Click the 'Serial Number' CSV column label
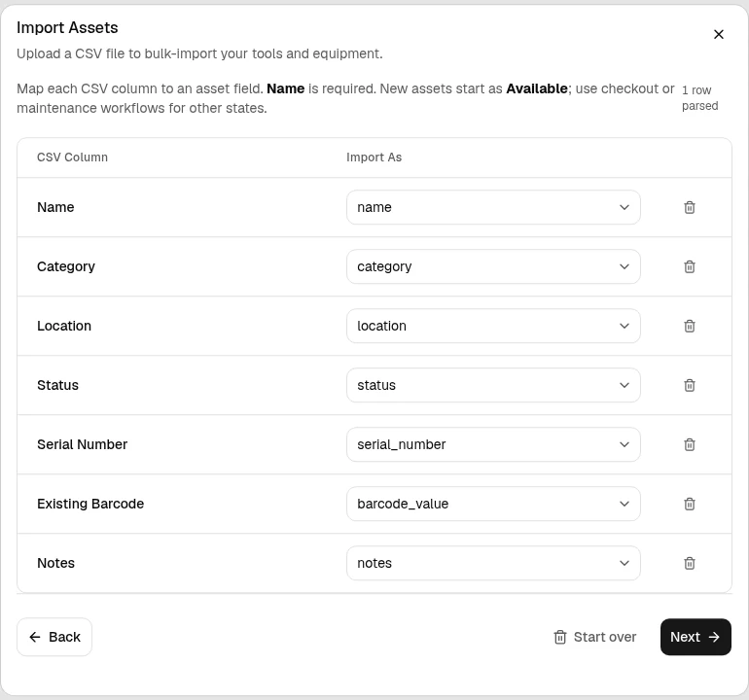This screenshot has height=700, width=749. (x=82, y=444)
